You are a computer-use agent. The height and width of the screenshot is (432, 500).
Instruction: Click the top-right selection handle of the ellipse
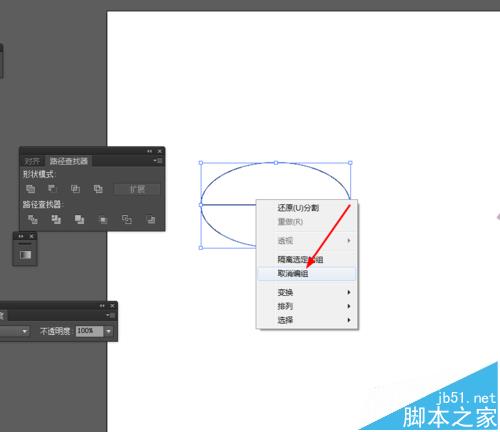click(350, 163)
